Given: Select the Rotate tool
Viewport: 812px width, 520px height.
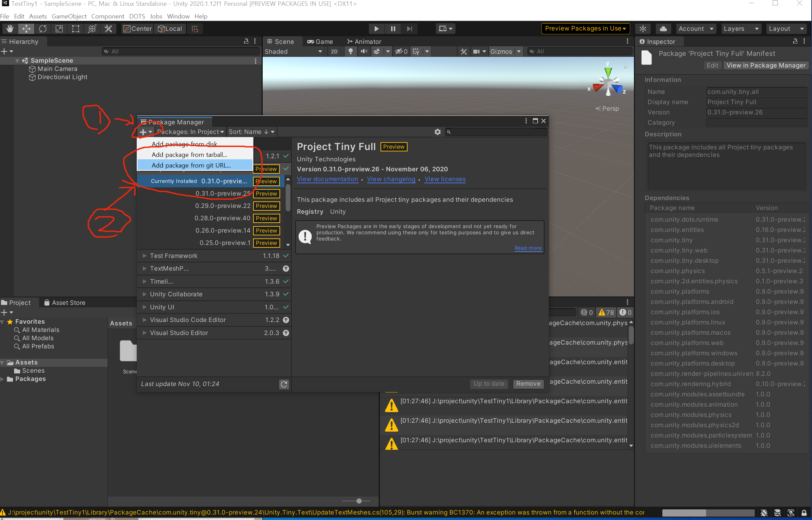Looking at the screenshot, I should coord(42,29).
